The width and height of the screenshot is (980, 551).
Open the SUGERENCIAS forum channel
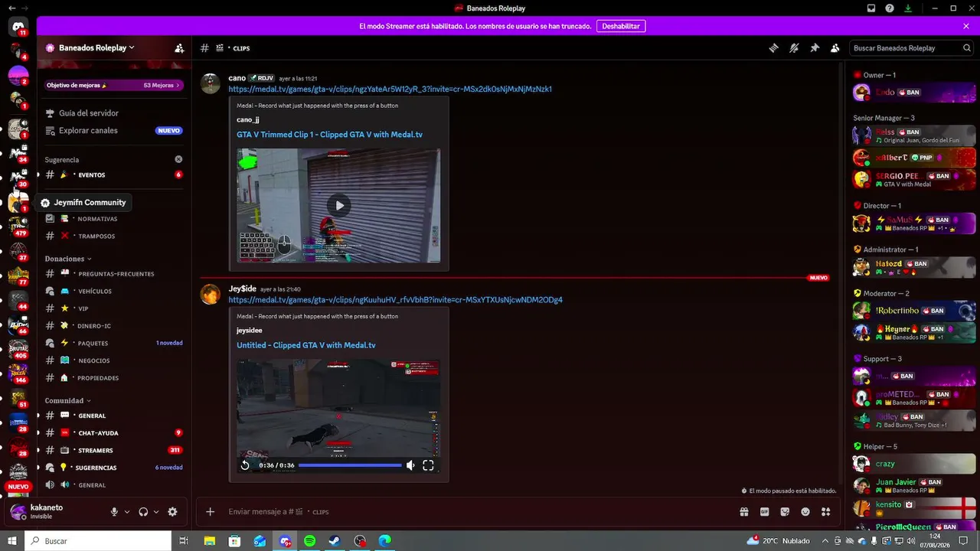tap(113, 468)
